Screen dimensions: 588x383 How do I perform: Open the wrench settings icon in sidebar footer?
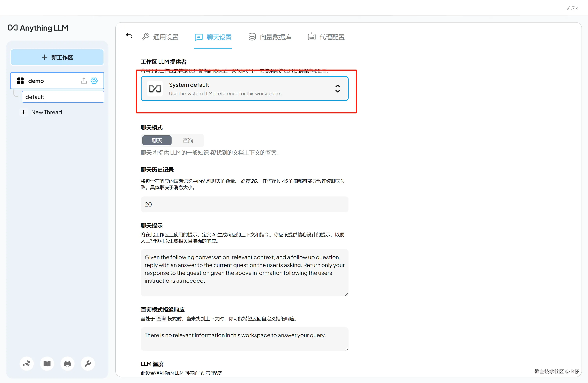pyautogui.click(x=88, y=363)
